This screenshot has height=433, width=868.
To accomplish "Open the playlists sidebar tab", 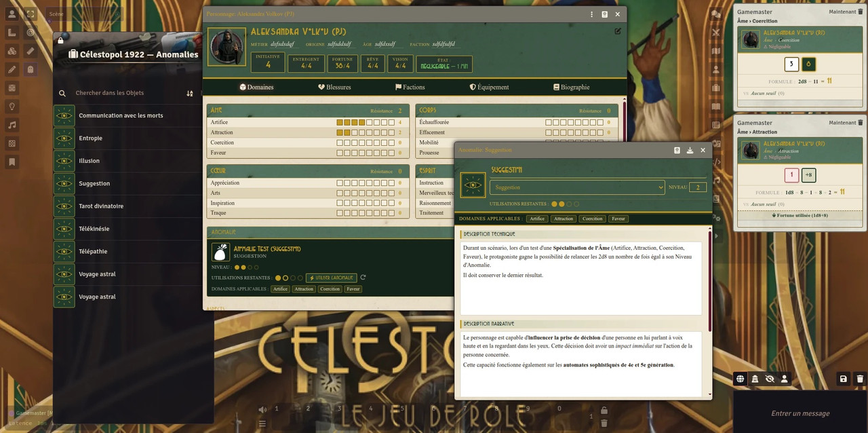I will pyautogui.click(x=716, y=180).
